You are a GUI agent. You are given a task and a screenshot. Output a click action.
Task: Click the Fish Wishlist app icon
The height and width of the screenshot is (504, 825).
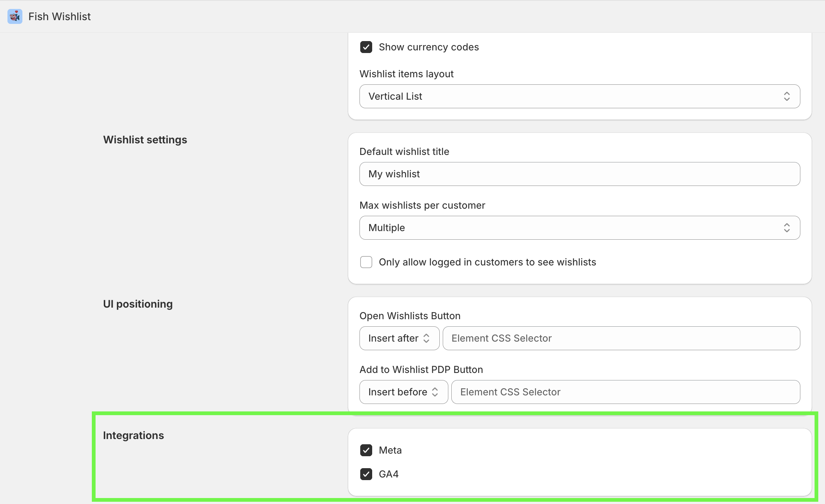coord(15,16)
